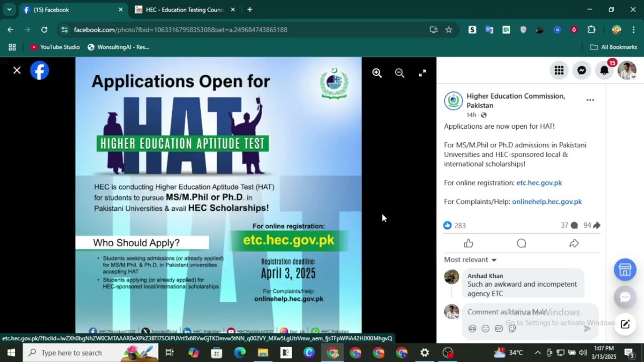Click the HEC page profile picture
Viewport: 644px width, 362px height.
click(453, 101)
